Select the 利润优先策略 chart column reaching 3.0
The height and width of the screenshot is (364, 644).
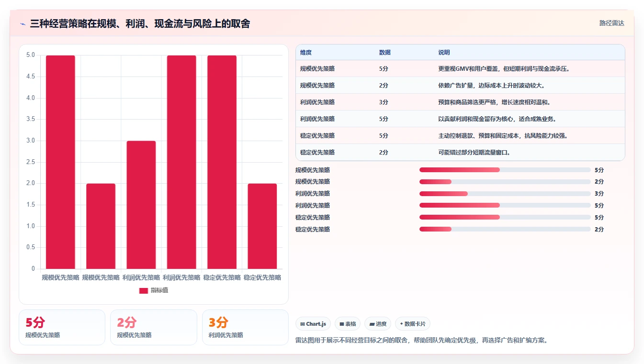pyautogui.click(x=141, y=205)
